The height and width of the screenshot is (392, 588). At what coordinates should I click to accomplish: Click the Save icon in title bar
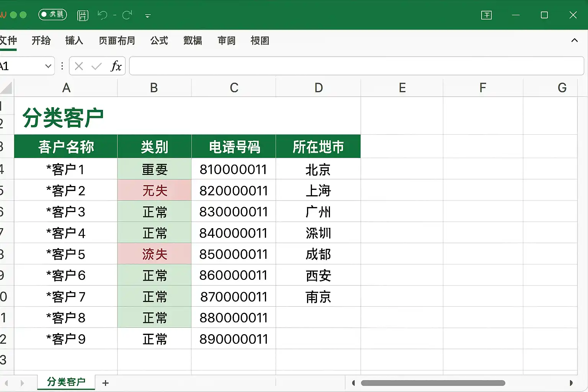83,15
